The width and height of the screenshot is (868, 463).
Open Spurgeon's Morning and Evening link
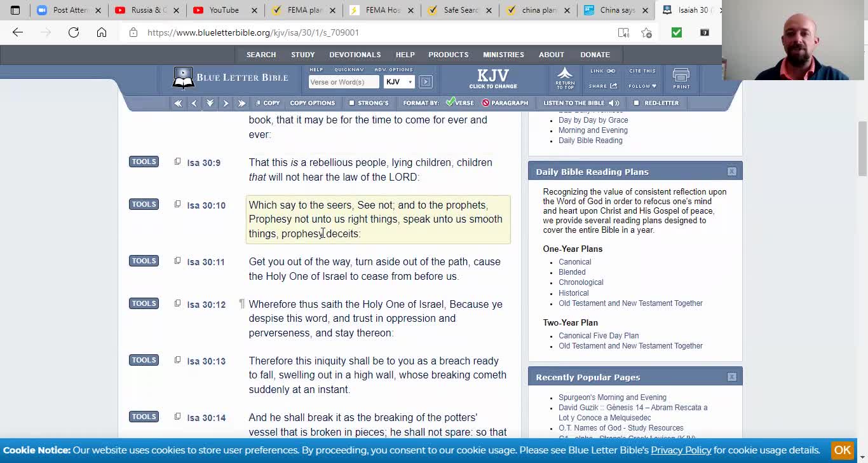(613, 397)
